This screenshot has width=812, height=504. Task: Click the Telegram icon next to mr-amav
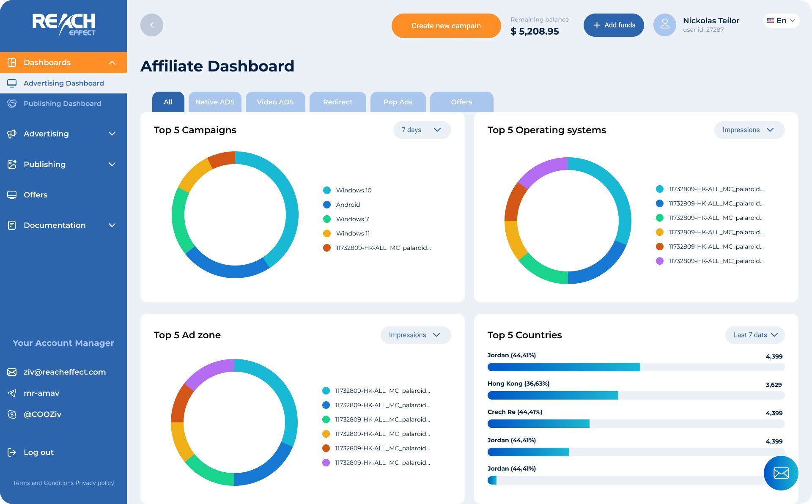tap(12, 393)
